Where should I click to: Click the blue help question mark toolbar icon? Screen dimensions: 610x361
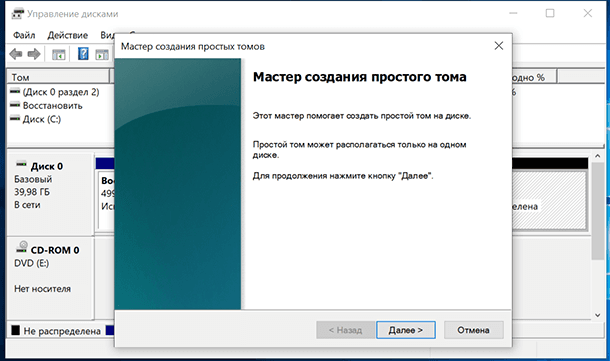point(83,54)
